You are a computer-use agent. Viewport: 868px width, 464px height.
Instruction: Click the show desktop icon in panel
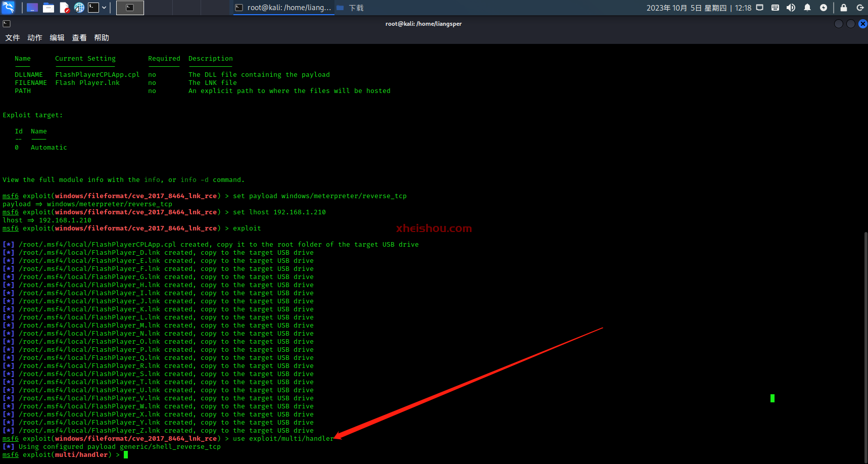(x=32, y=8)
